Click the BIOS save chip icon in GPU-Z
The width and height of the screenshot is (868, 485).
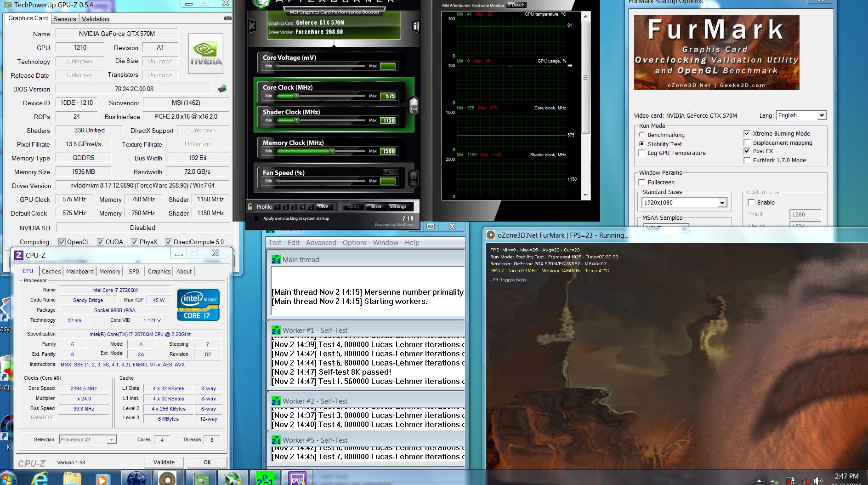(222, 88)
